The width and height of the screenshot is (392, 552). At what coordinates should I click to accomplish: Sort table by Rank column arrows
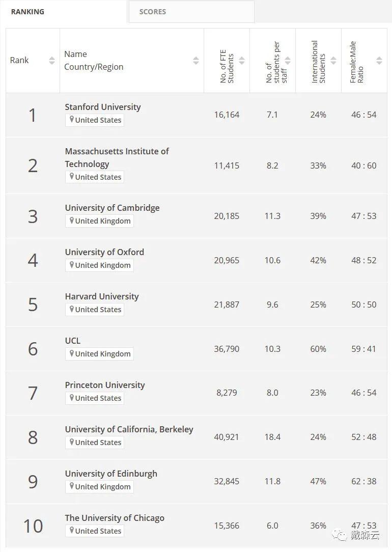click(x=52, y=61)
